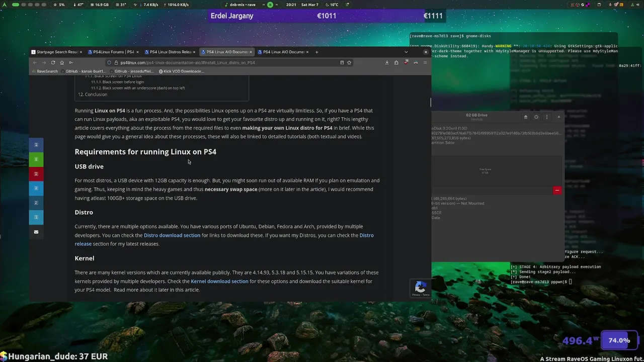Click the Arch logo launcher in top bar
The height and width of the screenshot is (362, 644).
pos(6,5)
